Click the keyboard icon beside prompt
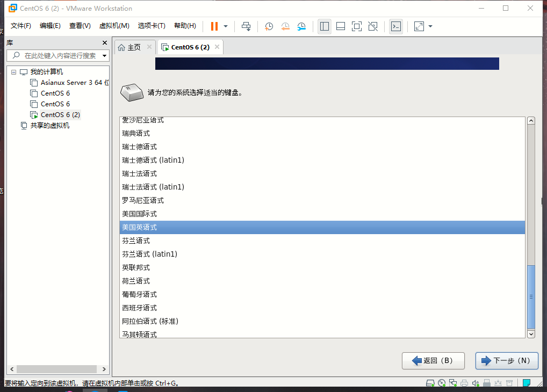The height and width of the screenshot is (392, 547). pyautogui.click(x=132, y=92)
